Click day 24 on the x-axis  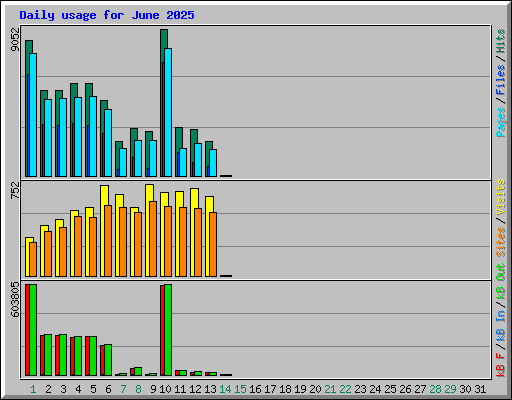click(x=375, y=389)
